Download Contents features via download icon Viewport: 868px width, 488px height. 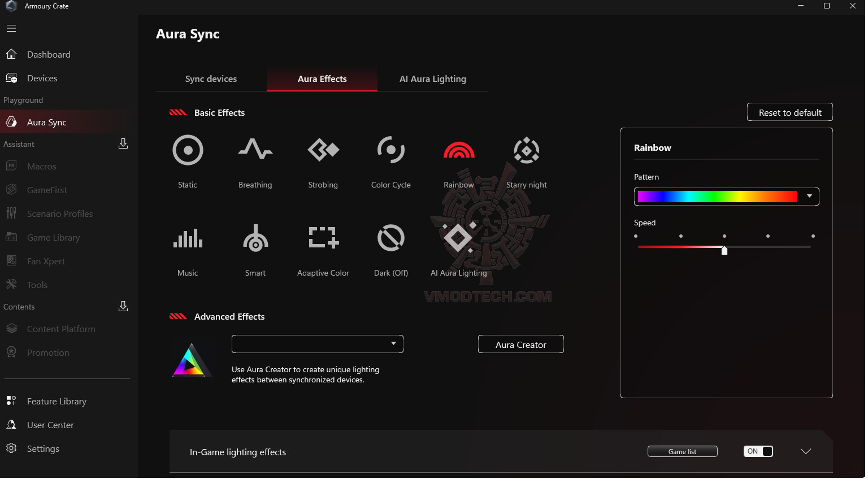[123, 306]
